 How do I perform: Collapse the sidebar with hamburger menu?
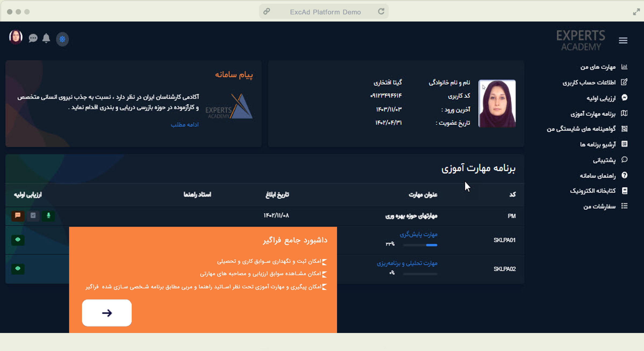[x=623, y=41]
